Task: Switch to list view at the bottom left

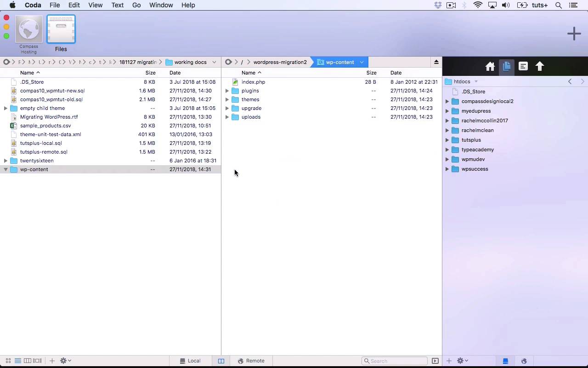Action: click(x=17, y=361)
